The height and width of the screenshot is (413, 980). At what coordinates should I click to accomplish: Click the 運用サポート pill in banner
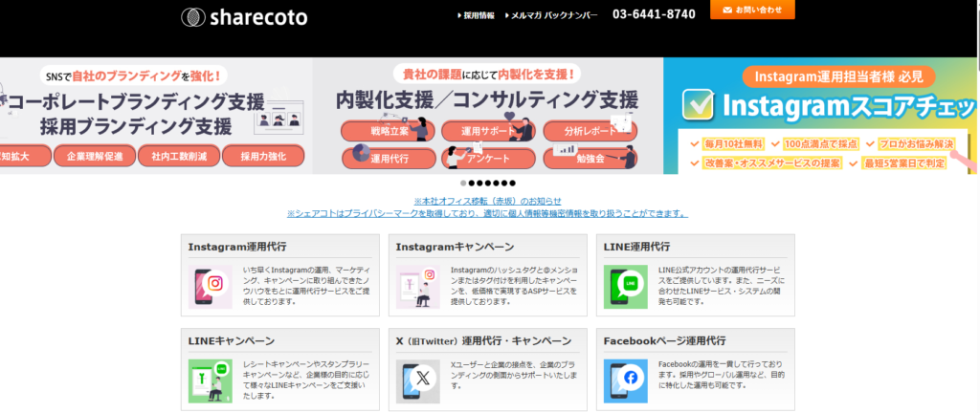click(x=488, y=131)
